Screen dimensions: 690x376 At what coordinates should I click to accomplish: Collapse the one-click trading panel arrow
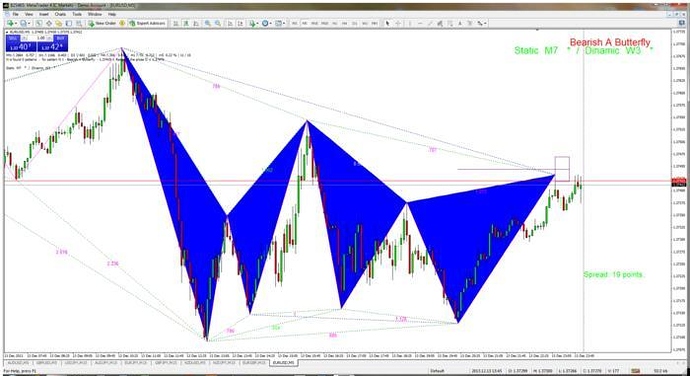tap(7, 32)
